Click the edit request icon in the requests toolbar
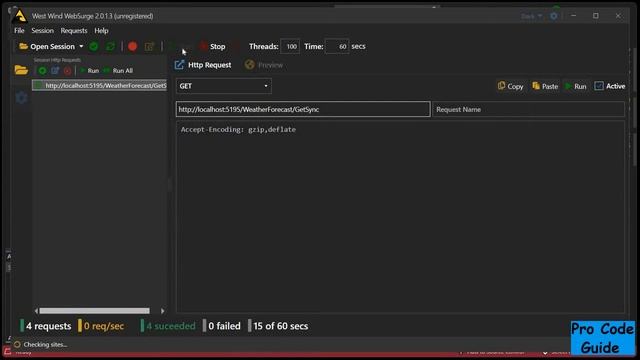Image resolution: width=640 pixels, height=360 pixels. pos(55,71)
